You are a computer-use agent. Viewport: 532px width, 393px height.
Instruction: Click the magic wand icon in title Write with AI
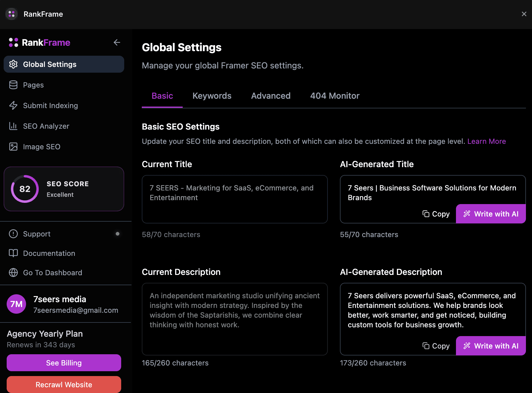coord(467,214)
